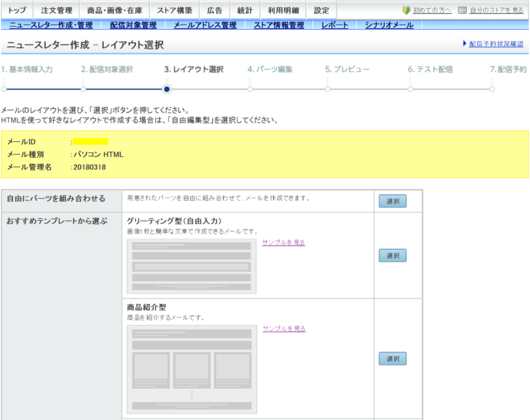View the sample link for 商品紹介型
Image resolution: width=530 pixels, height=420 pixels.
[284, 329]
